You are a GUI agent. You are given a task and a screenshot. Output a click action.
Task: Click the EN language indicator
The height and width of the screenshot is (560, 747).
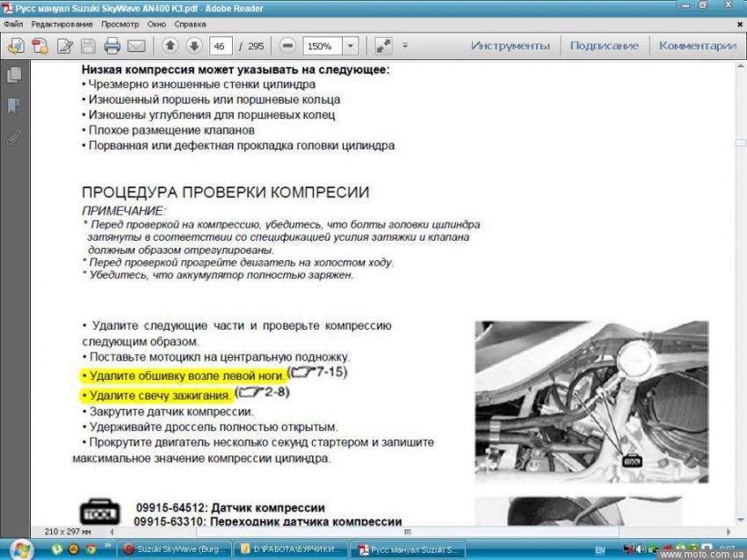click(600, 550)
